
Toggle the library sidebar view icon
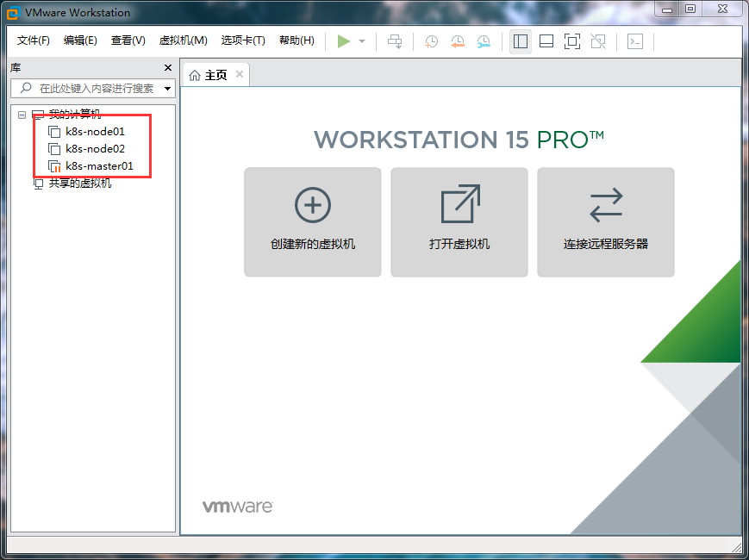(521, 41)
